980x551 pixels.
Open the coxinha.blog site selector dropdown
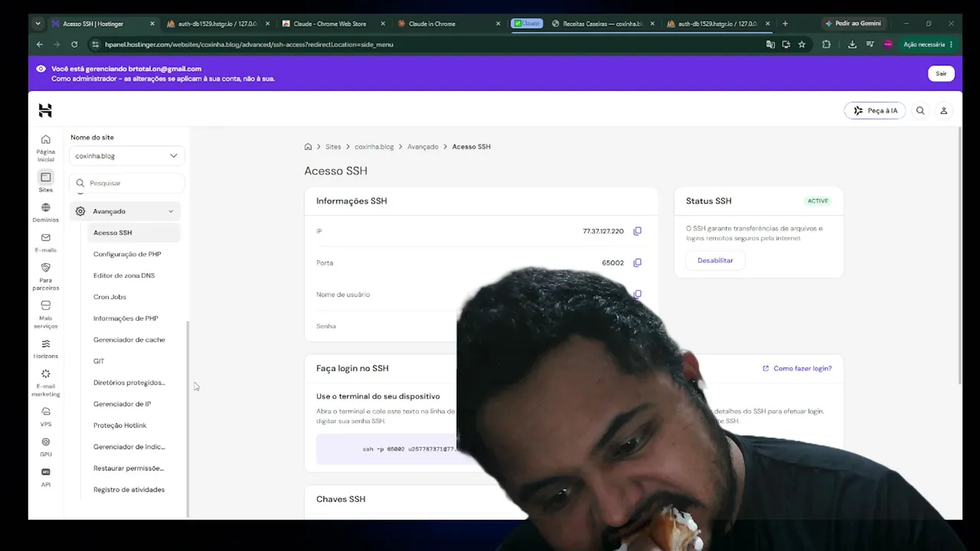pos(126,156)
